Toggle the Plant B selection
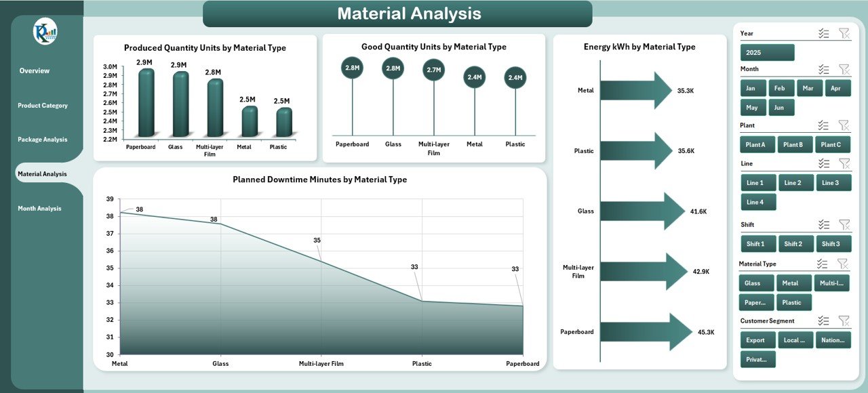The image size is (868, 393). click(795, 144)
